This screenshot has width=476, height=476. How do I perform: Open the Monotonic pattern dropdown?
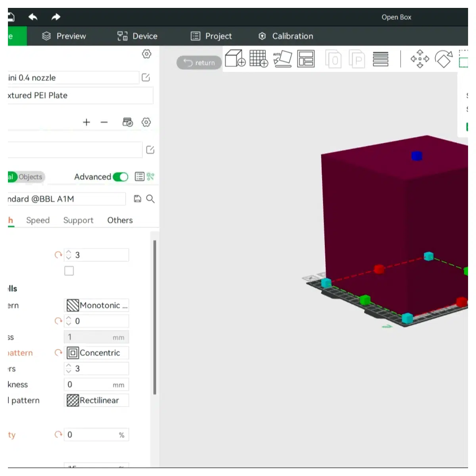pyautogui.click(x=96, y=305)
